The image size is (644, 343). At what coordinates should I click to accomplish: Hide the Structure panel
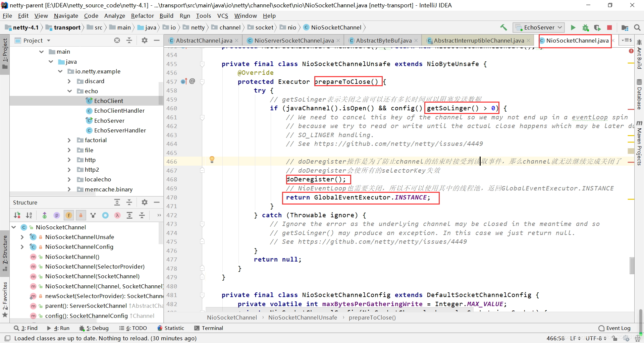(x=157, y=202)
